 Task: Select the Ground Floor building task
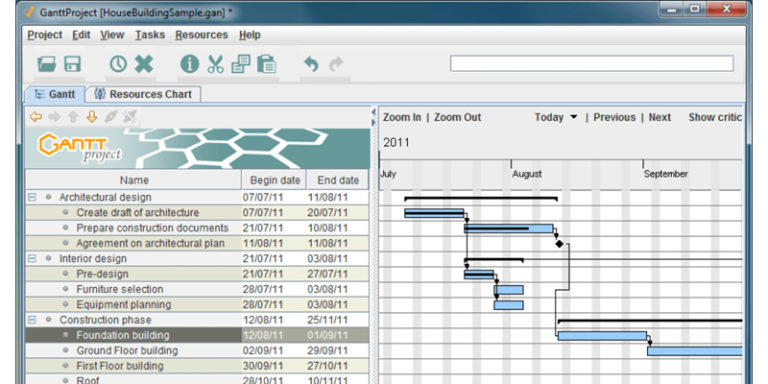click(x=127, y=351)
